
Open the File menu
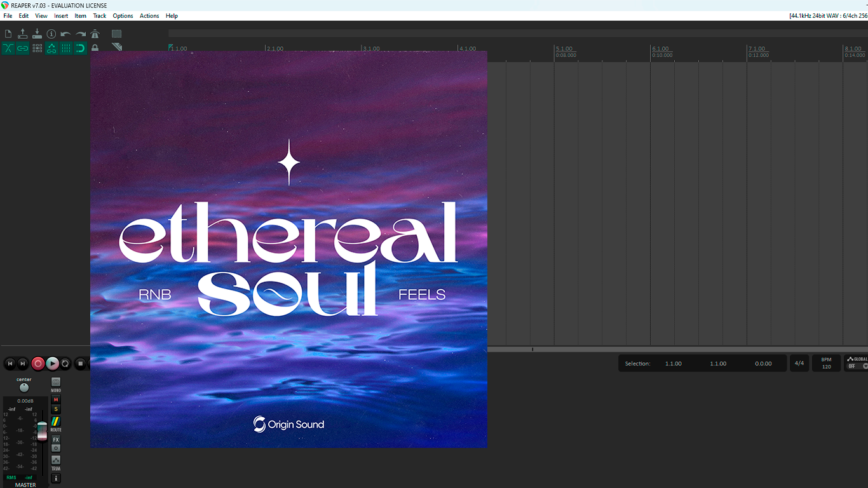[8, 16]
